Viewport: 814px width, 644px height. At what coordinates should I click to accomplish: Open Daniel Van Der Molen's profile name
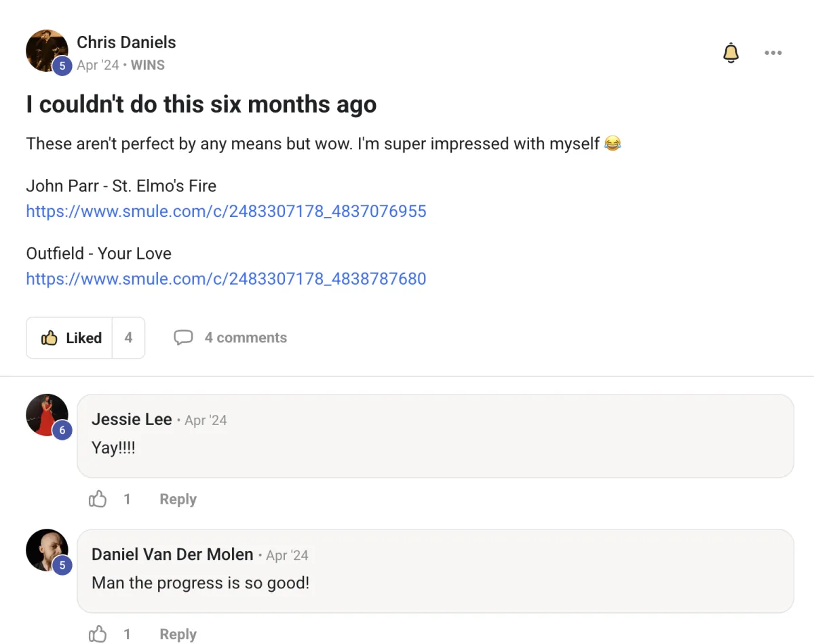coord(172,555)
